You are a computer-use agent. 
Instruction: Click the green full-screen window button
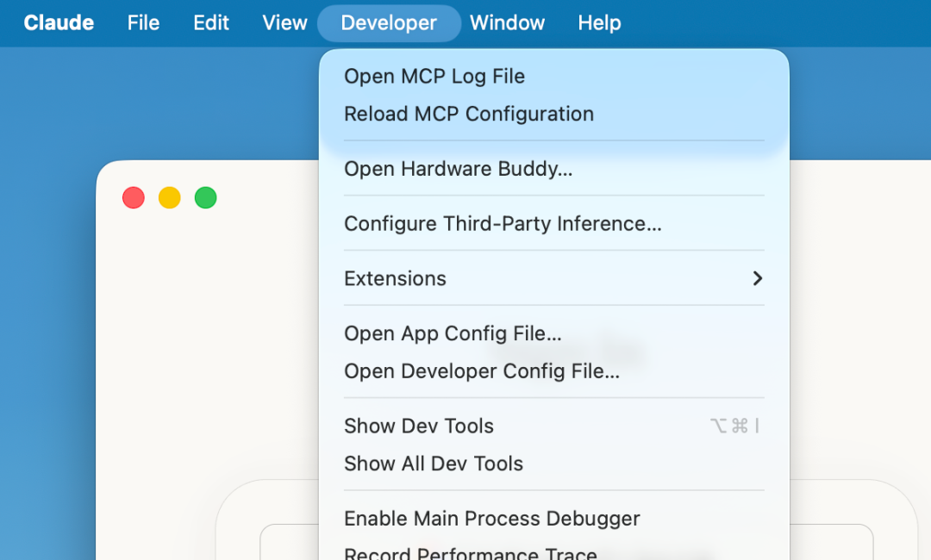tap(205, 198)
